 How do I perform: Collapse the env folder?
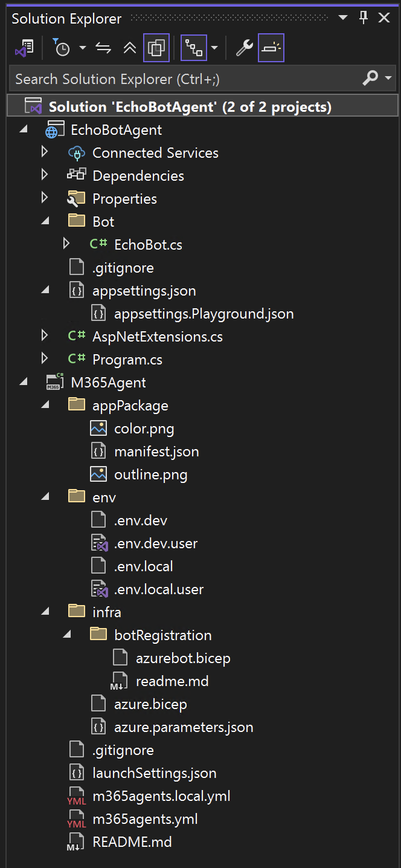(45, 497)
